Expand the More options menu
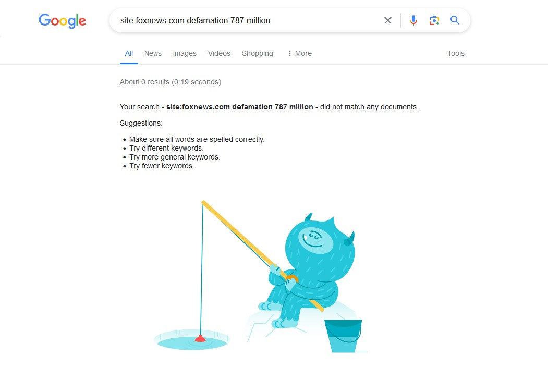 [299, 54]
